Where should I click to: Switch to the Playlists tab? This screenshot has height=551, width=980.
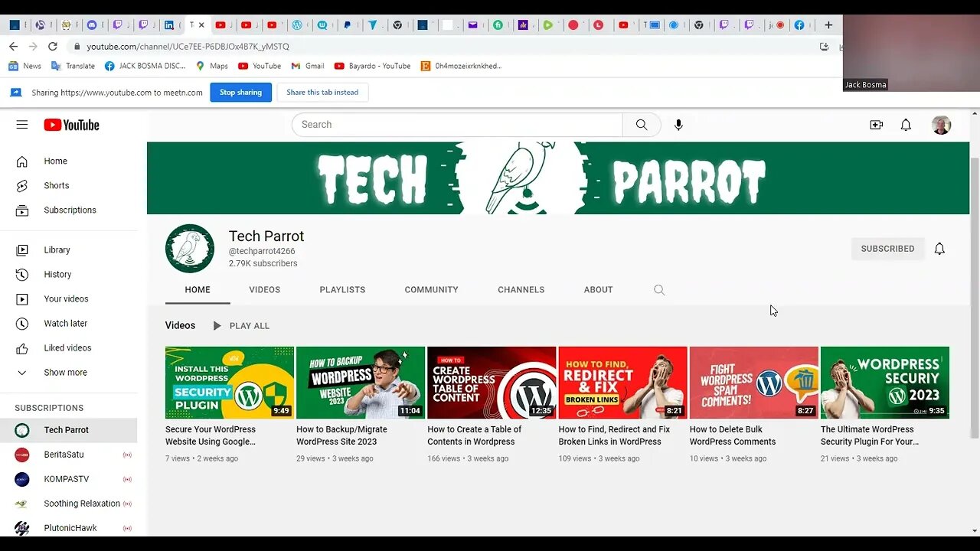point(342,290)
